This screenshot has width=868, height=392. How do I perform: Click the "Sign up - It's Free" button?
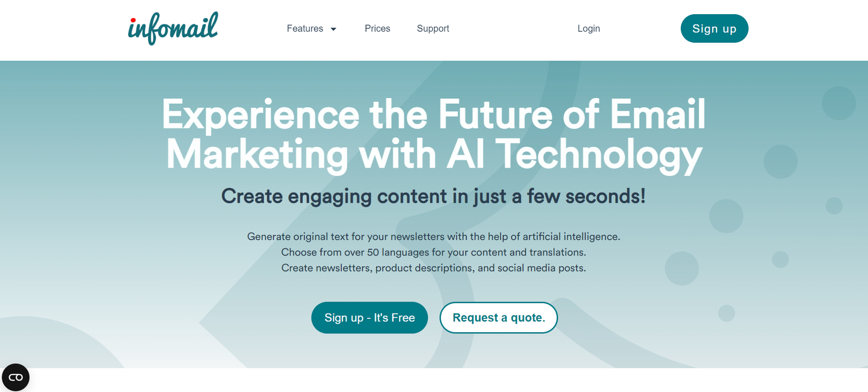coord(369,318)
